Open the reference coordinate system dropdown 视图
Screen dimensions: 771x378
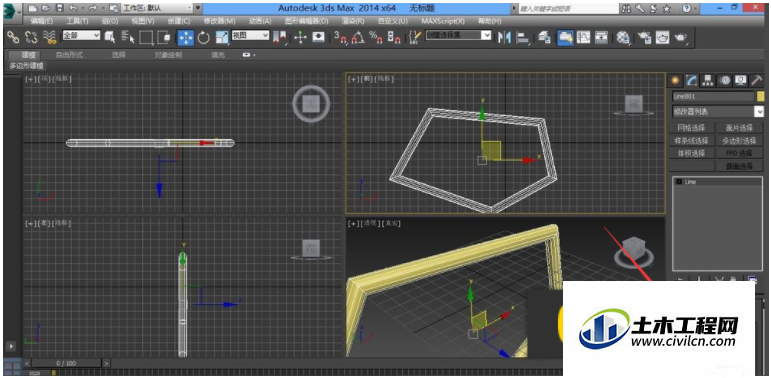click(251, 35)
